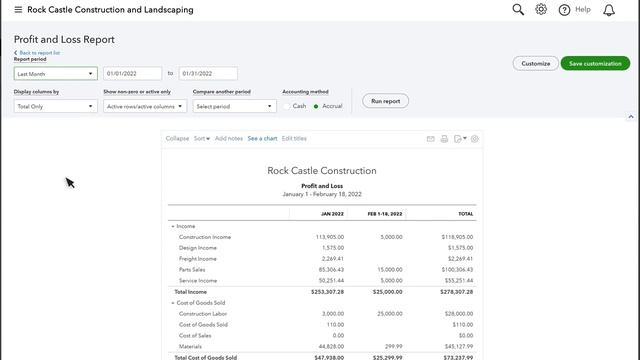
Task: Click Cost of Sales row label
Action: coord(195,336)
